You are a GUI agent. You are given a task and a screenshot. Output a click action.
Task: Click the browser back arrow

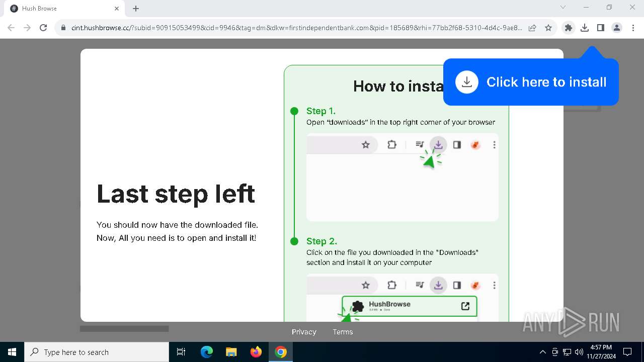[11, 28]
